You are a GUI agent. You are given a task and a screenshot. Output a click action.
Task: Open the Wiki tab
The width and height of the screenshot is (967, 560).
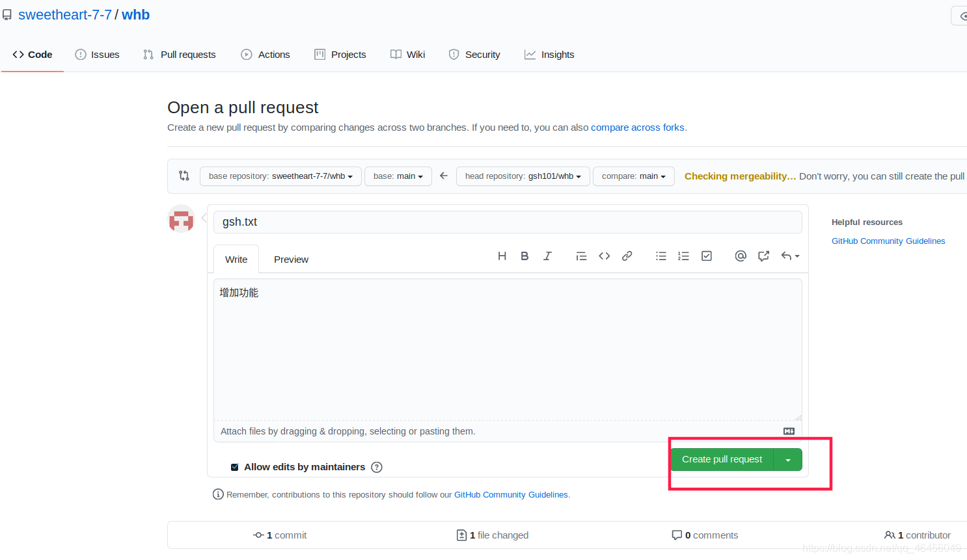(408, 55)
